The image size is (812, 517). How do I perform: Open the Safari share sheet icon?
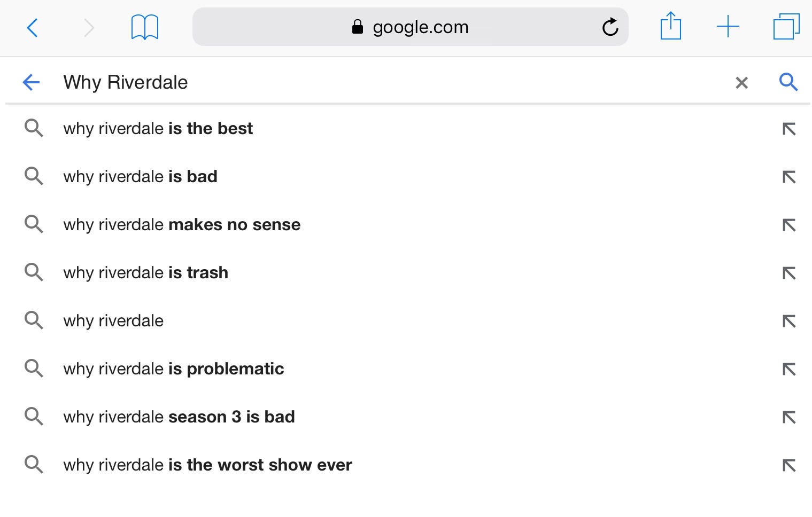click(x=670, y=26)
